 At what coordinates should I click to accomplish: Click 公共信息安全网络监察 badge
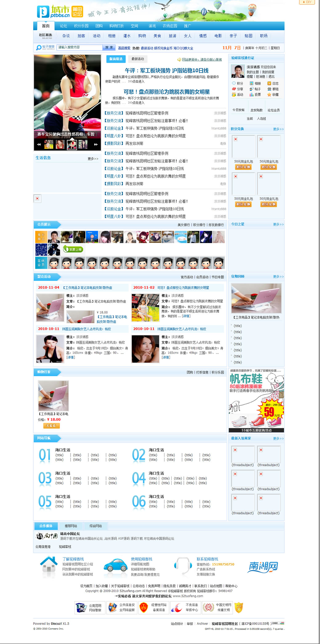pos(121,608)
